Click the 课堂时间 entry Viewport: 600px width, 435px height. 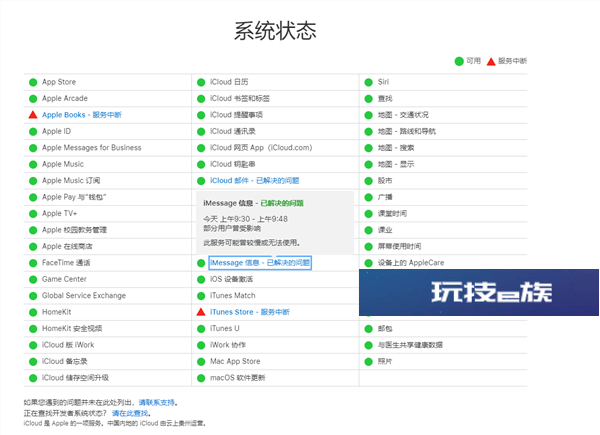pyautogui.click(x=392, y=213)
